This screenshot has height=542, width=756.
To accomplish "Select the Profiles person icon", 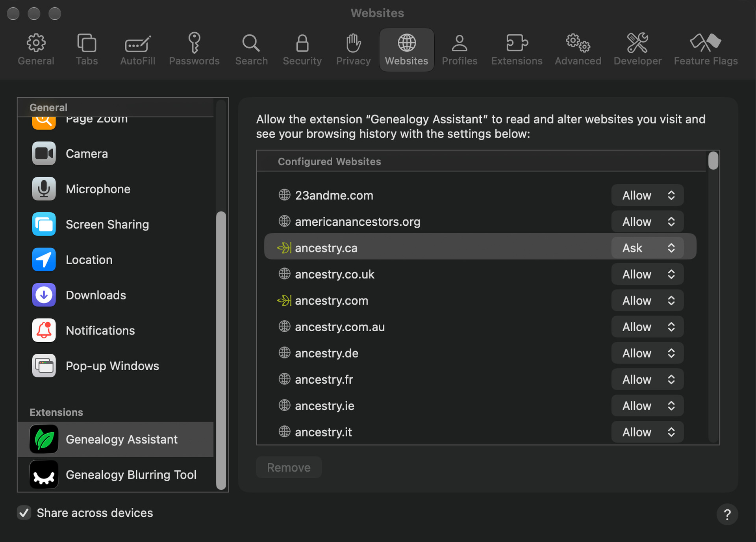I will pyautogui.click(x=459, y=50).
